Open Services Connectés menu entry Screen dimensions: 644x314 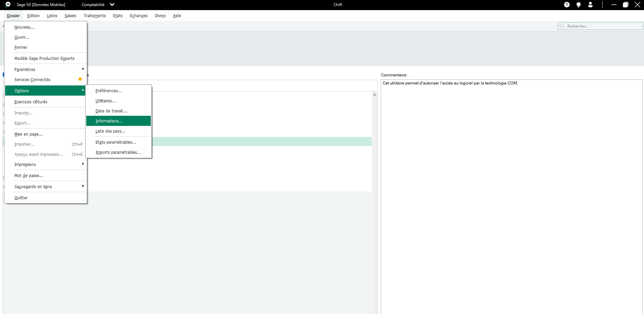click(46, 80)
